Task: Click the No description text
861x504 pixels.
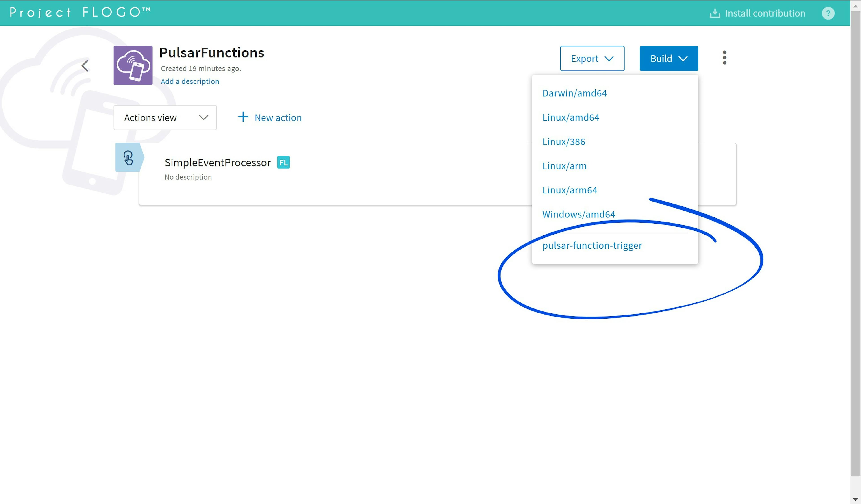Action: [188, 177]
